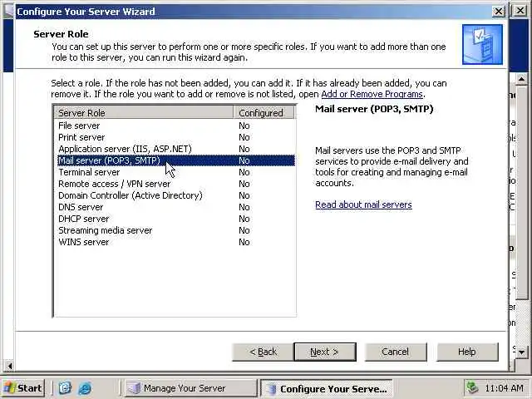Select Print server role

coord(175,137)
